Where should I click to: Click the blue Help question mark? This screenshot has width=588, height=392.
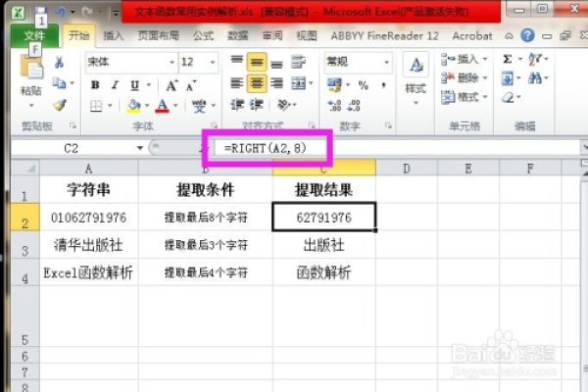[527, 35]
